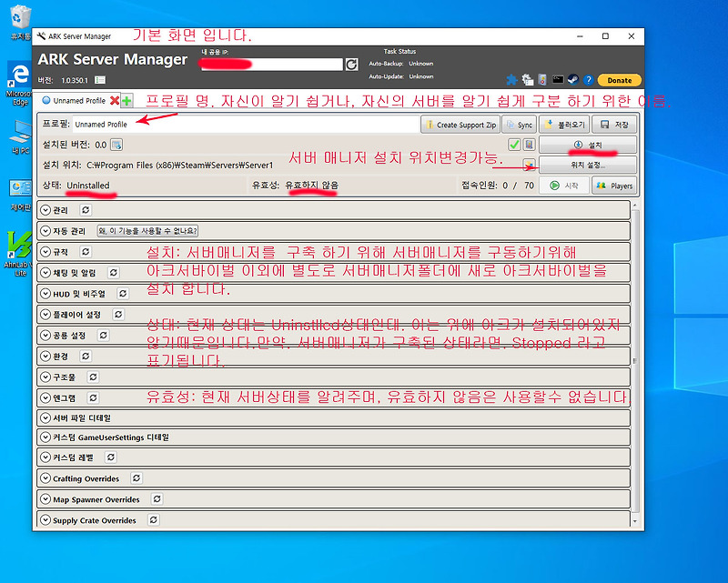Click refresh icon beside 플레이어 설정
The height and width of the screenshot is (583, 728).
tap(118, 315)
